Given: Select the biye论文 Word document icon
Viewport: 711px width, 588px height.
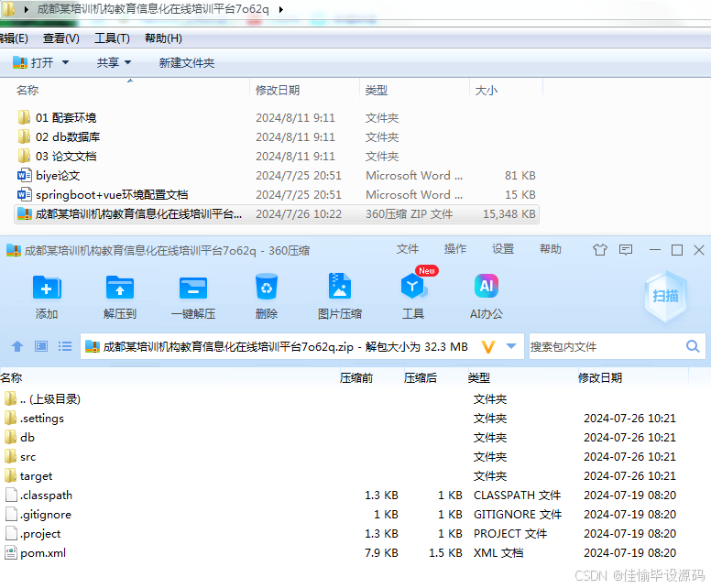Looking at the screenshot, I should click(x=24, y=175).
